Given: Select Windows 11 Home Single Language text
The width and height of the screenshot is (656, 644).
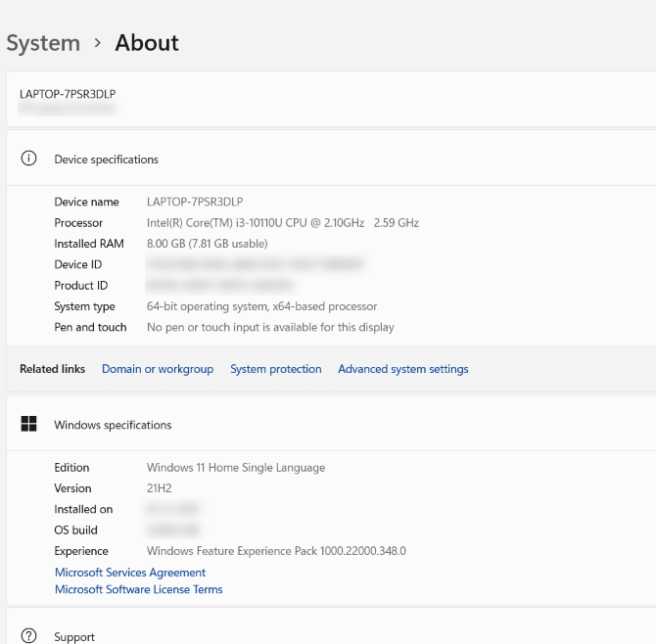Looking at the screenshot, I should tap(236, 468).
